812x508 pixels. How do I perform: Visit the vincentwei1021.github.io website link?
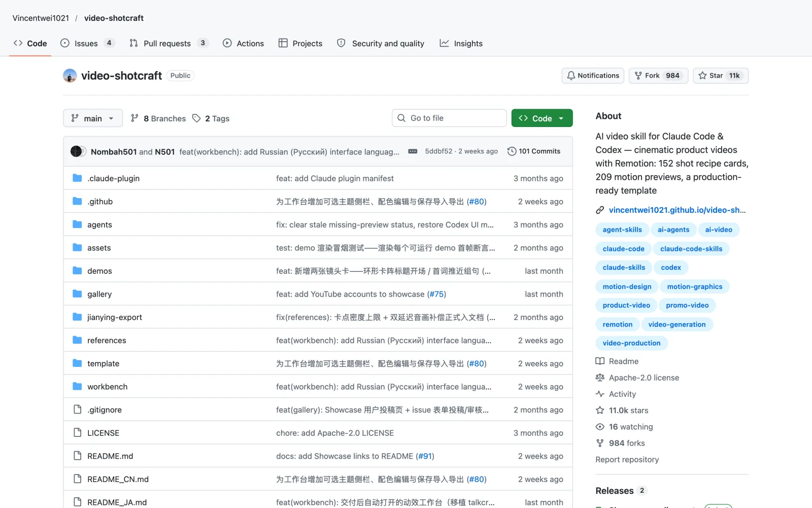point(677,210)
